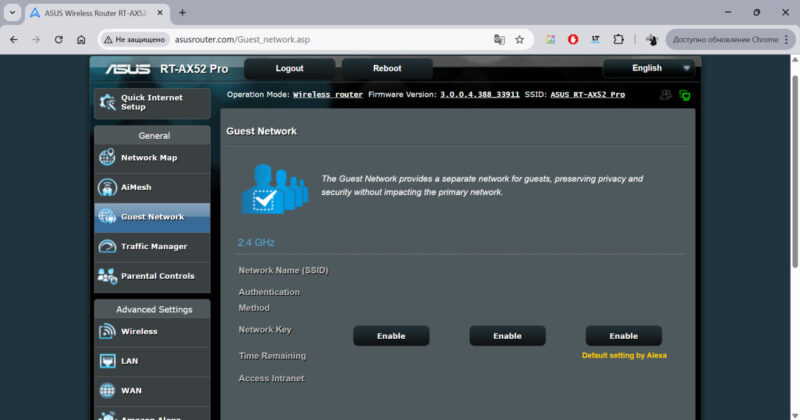Reload the router page
Image resolution: width=800 pixels, height=420 pixels.
point(59,39)
